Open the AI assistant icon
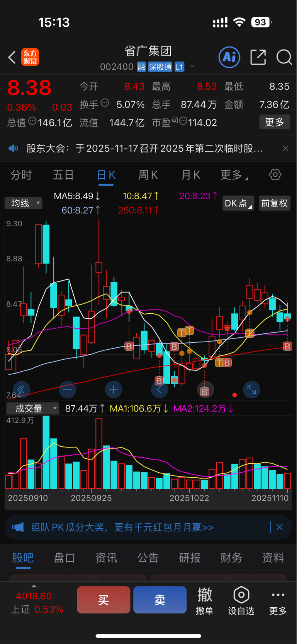Screen dimensions: 297x644 click(229, 57)
